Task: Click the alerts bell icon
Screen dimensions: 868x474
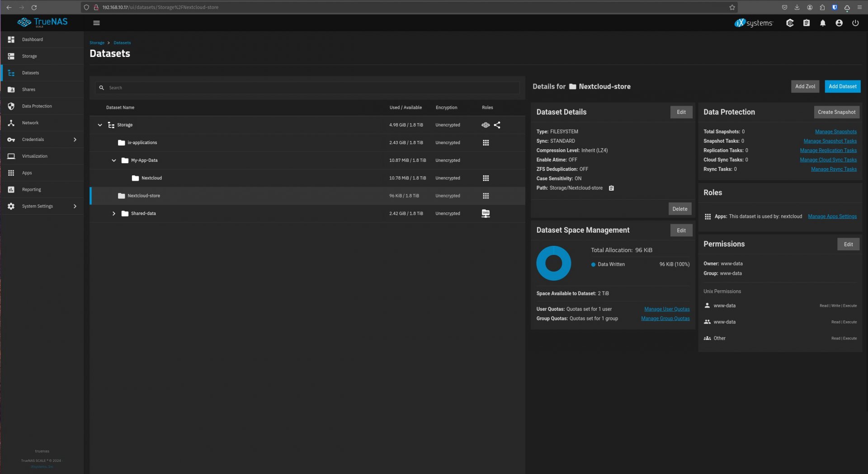Action: (x=822, y=23)
